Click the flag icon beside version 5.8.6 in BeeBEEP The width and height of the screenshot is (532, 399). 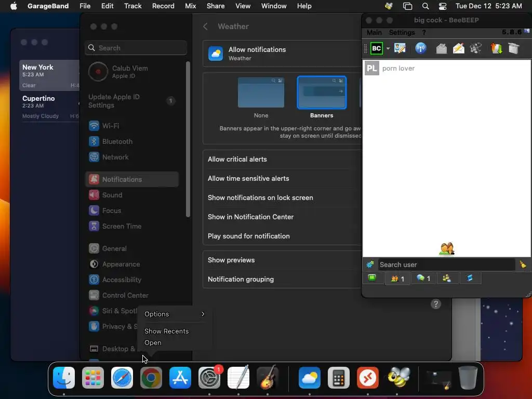pyautogui.click(x=527, y=31)
